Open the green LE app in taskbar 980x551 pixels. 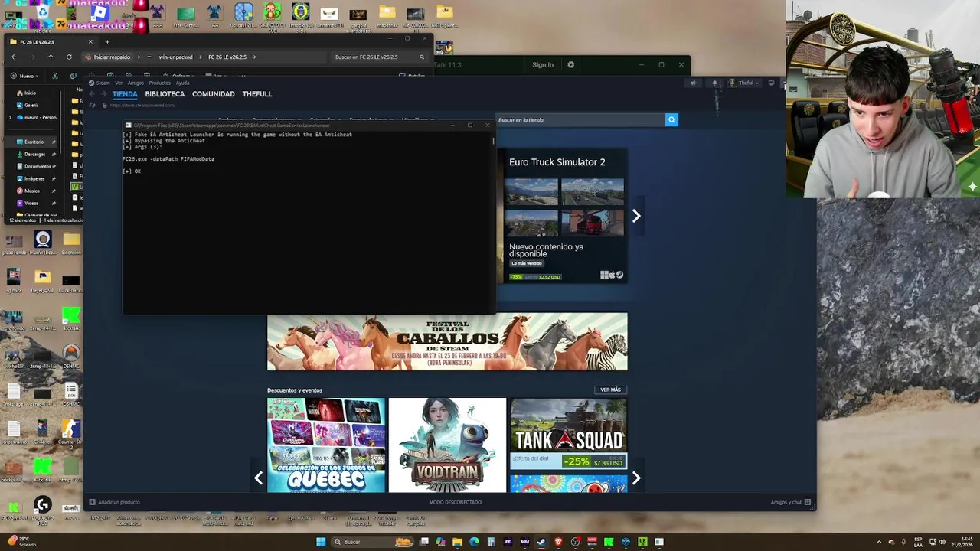[x=642, y=542]
